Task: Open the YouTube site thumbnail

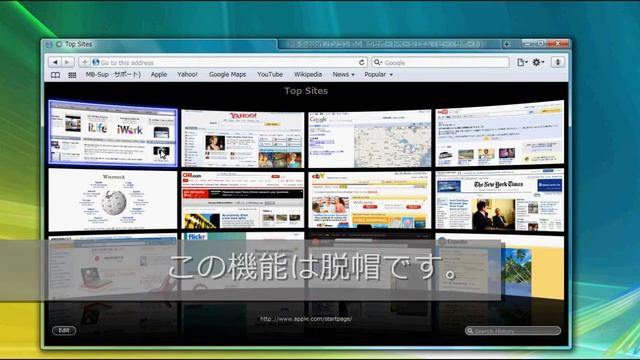Action: 500,133
